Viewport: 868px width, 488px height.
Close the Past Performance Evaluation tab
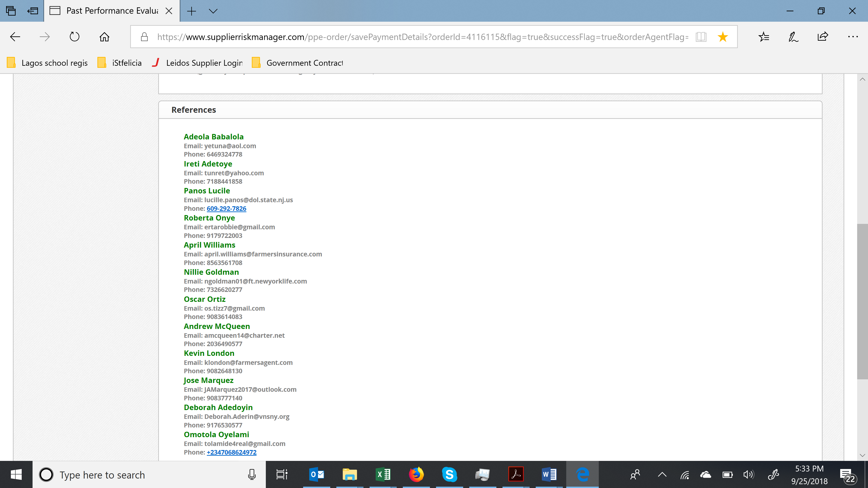click(169, 11)
